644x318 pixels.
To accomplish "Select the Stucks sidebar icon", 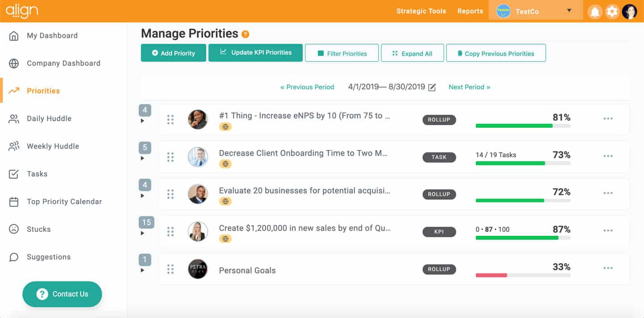I will (x=14, y=229).
